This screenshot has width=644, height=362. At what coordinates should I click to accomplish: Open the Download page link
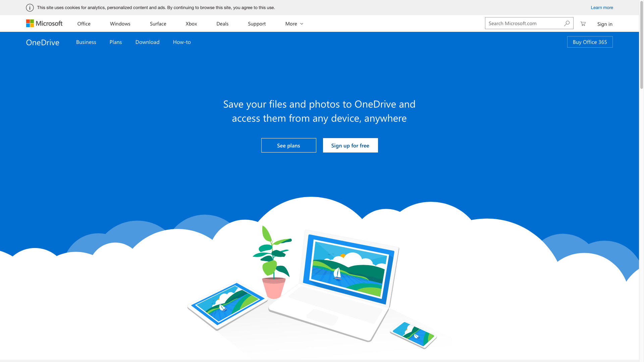147,42
